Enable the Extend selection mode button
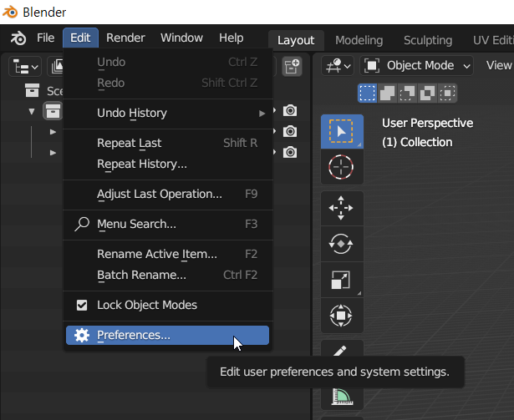This screenshot has width=514, height=420. point(388,93)
